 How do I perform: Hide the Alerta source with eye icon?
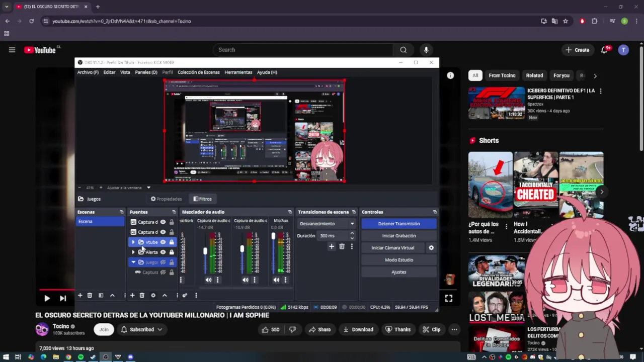point(163,252)
